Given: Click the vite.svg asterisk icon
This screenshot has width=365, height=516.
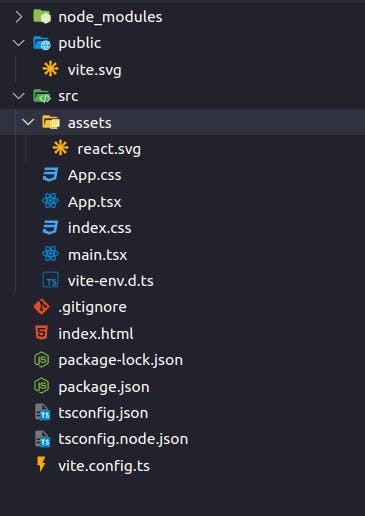Looking at the screenshot, I should (x=50, y=69).
